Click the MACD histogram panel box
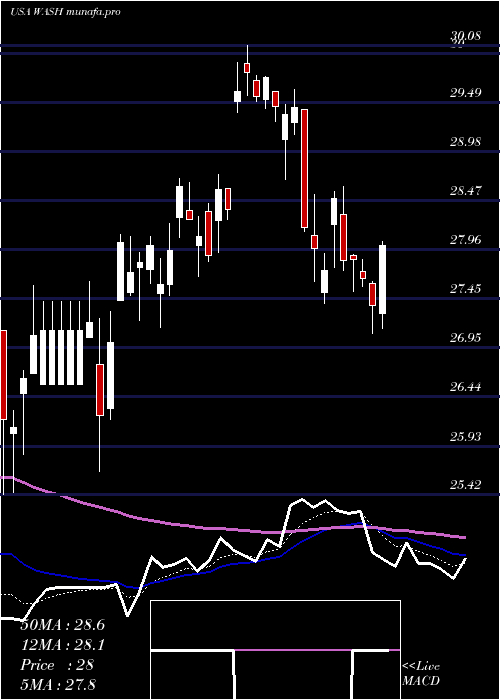500x700 pixels. tap(275, 650)
